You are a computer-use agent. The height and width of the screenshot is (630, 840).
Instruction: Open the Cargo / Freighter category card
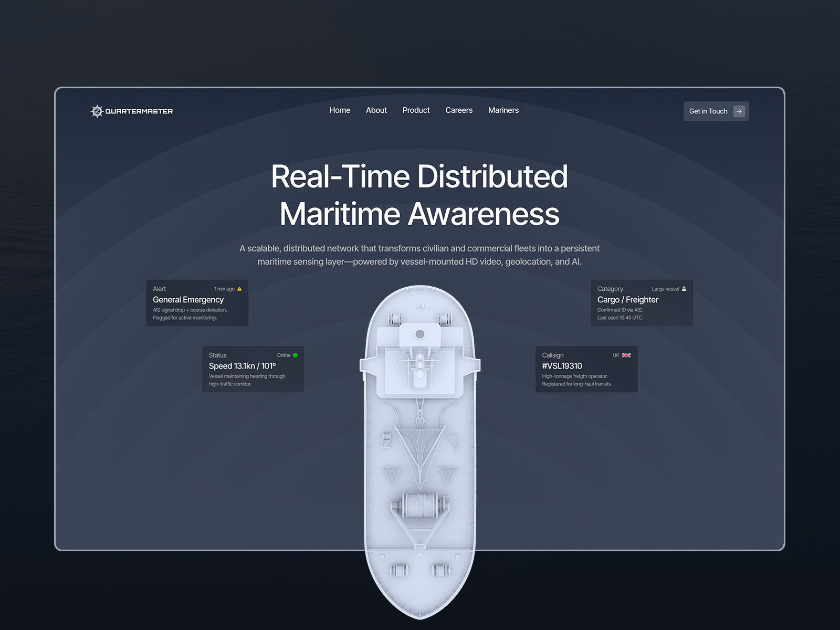point(642,303)
